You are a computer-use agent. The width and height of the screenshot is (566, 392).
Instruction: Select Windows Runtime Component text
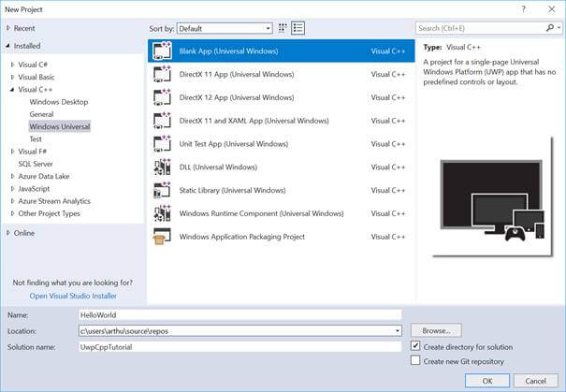coord(261,213)
